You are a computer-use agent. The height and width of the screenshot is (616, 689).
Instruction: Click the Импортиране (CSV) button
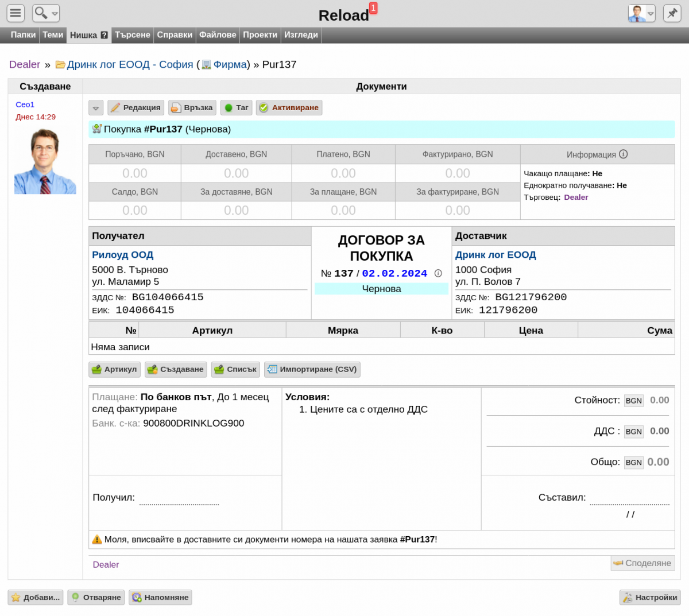(312, 369)
